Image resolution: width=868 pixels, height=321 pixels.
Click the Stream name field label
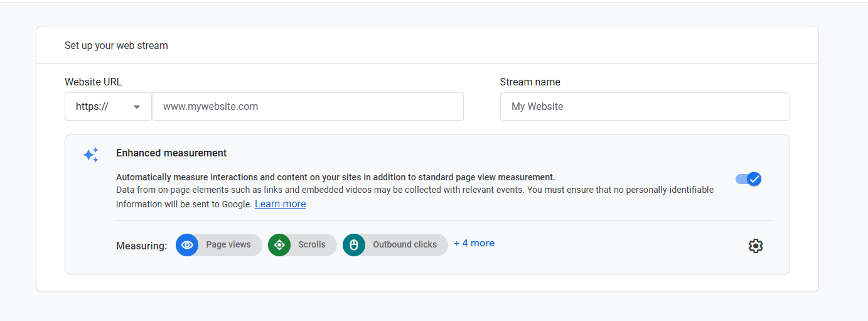point(530,82)
